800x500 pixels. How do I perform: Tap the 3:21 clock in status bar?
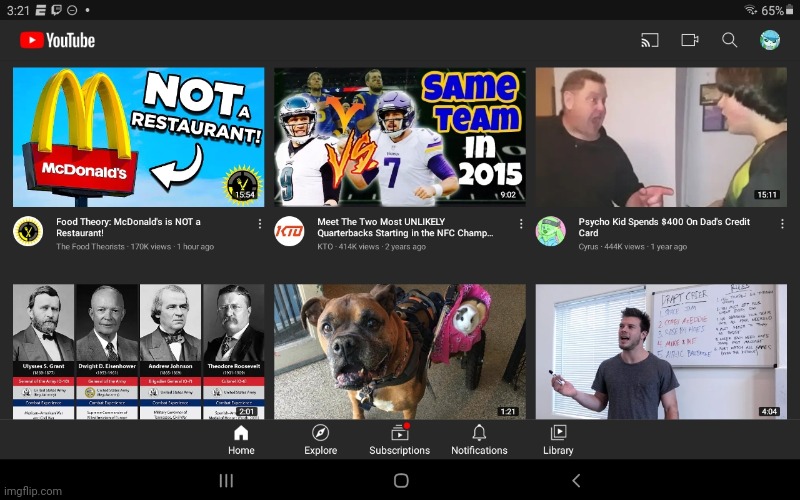coord(18,10)
